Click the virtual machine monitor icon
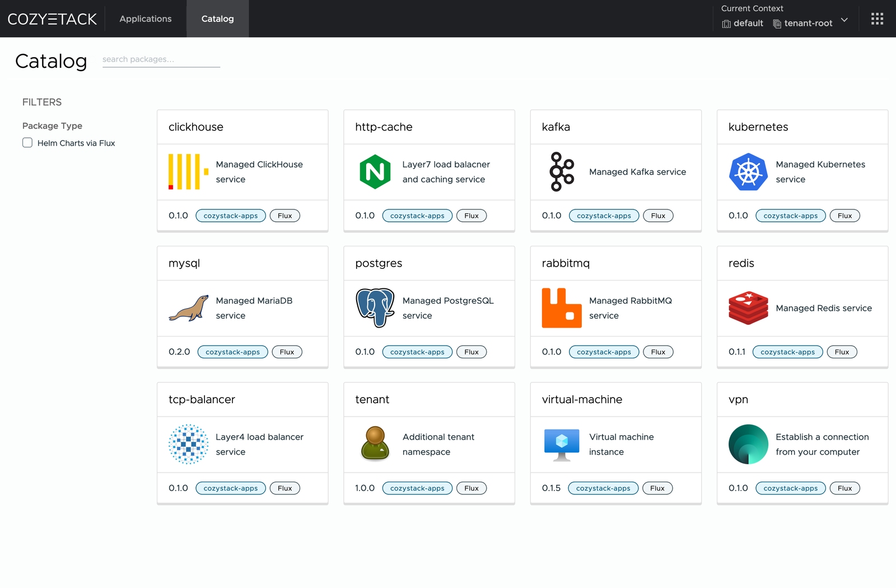The height and width of the screenshot is (588, 896). click(x=562, y=444)
